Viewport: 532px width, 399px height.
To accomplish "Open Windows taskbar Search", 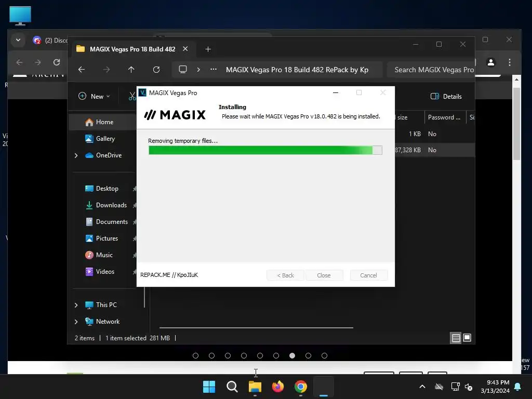I will point(232,387).
